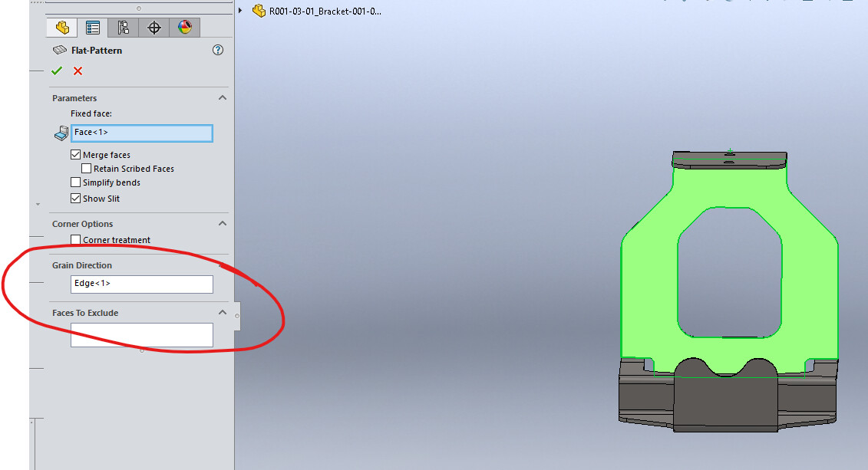Click the Fixed face selection icon

(61, 133)
